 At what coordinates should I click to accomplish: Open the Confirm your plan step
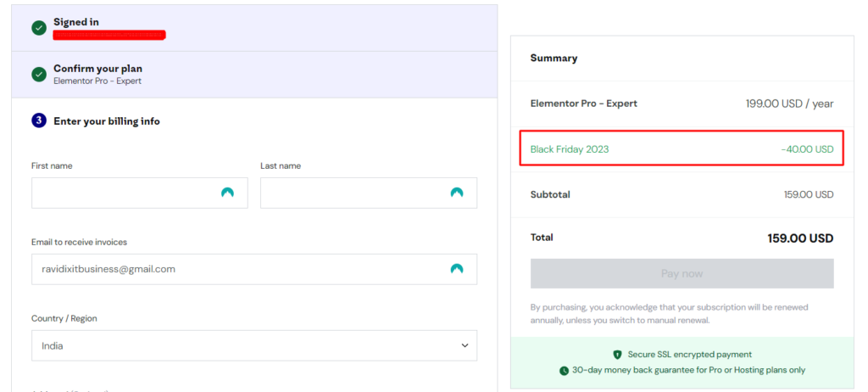(254, 75)
